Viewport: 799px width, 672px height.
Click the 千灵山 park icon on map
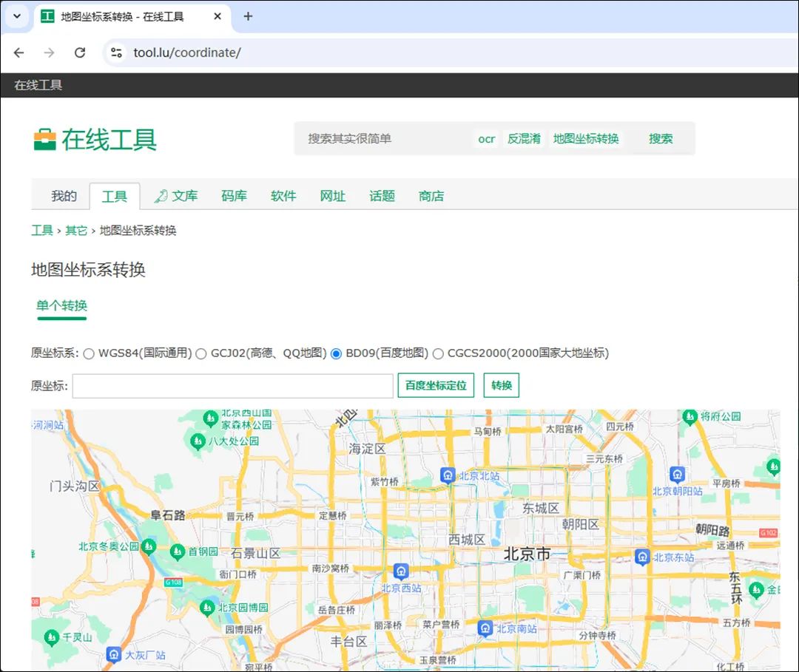(x=52, y=637)
